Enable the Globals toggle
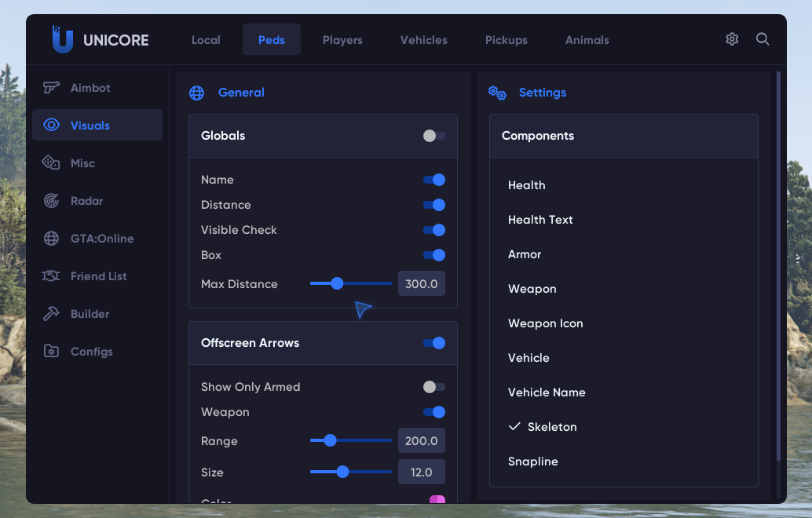Screen dimensions: 812x518 pyautogui.click(x=433, y=136)
